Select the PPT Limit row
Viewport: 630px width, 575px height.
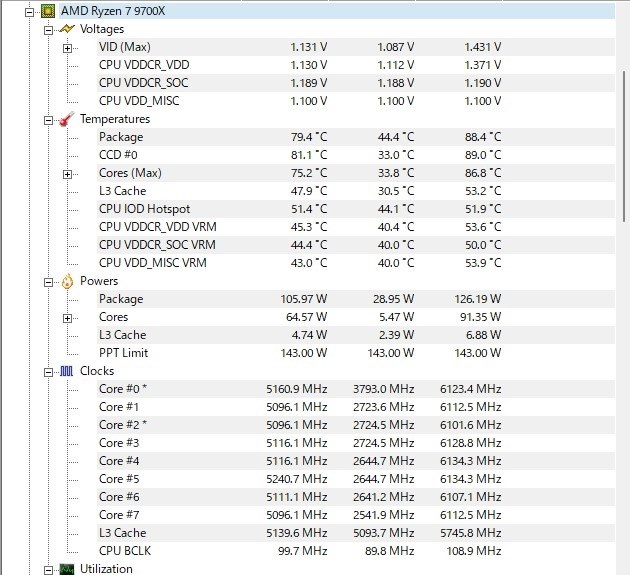pyautogui.click(x=356, y=353)
